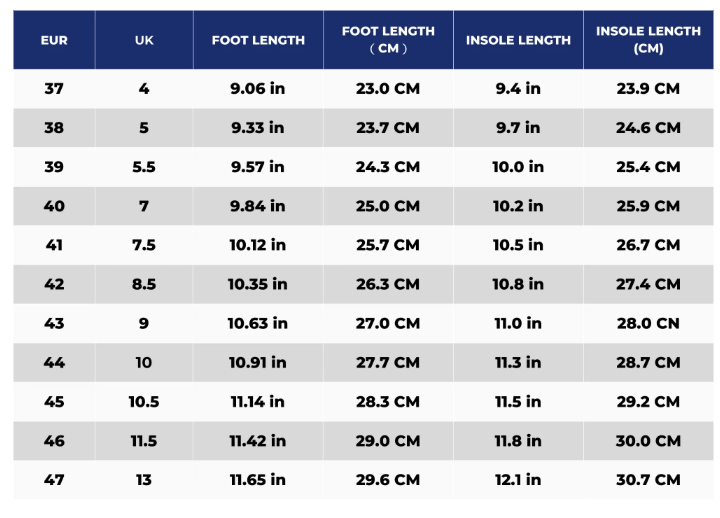Select the 12.1 in insole cell

coord(518,480)
